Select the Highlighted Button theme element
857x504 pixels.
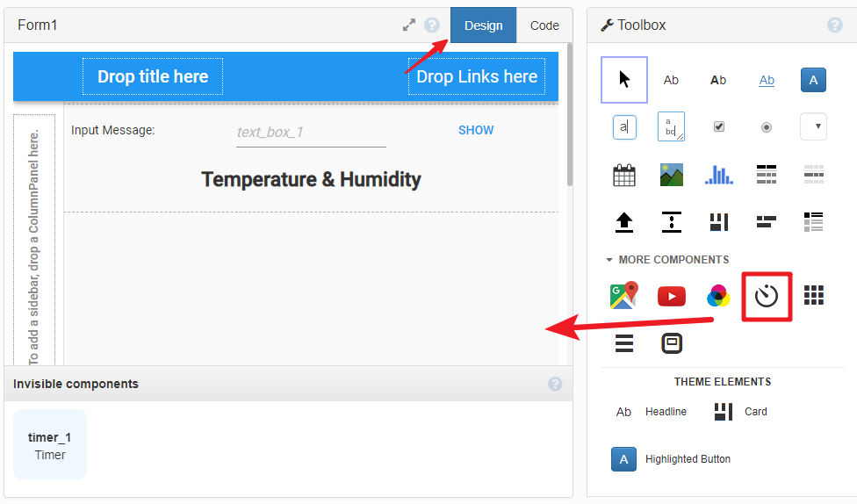point(671,459)
